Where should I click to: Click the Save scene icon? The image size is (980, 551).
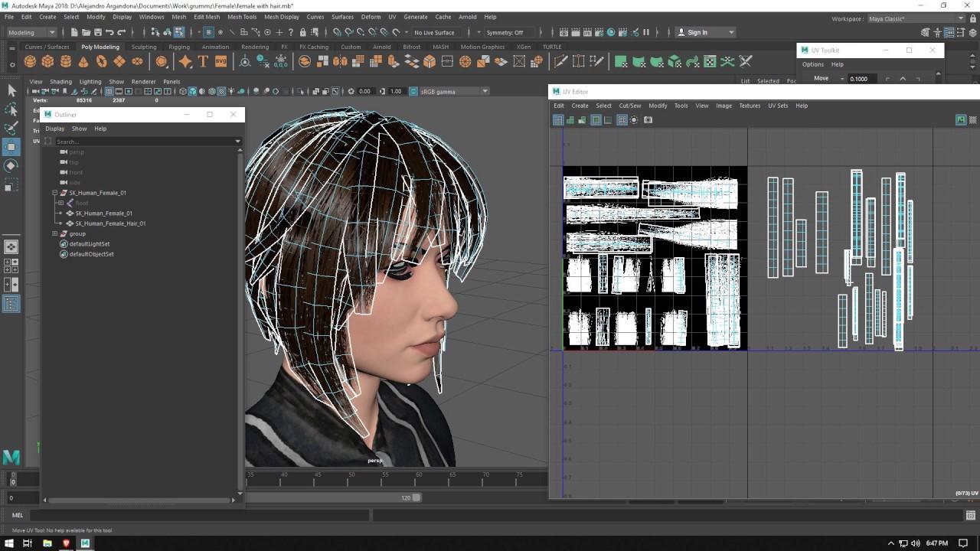tap(97, 32)
